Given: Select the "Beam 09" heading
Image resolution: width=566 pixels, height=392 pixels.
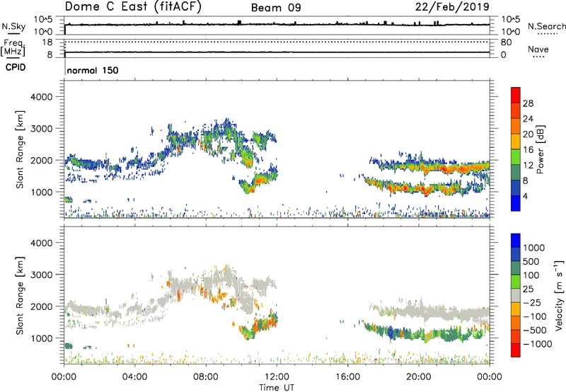Looking at the screenshot, I should click(276, 8).
